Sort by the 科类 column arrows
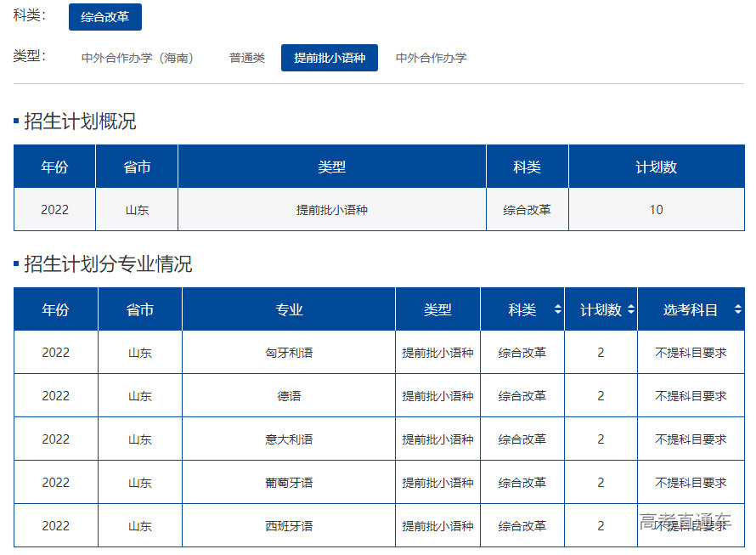Image resolution: width=756 pixels, height=555 pixels. pos(557,310)
